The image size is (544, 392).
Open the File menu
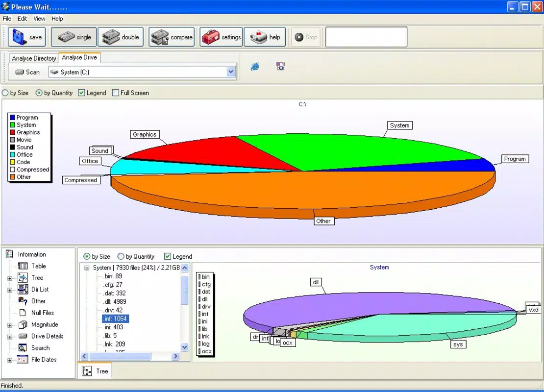[7, 19]
